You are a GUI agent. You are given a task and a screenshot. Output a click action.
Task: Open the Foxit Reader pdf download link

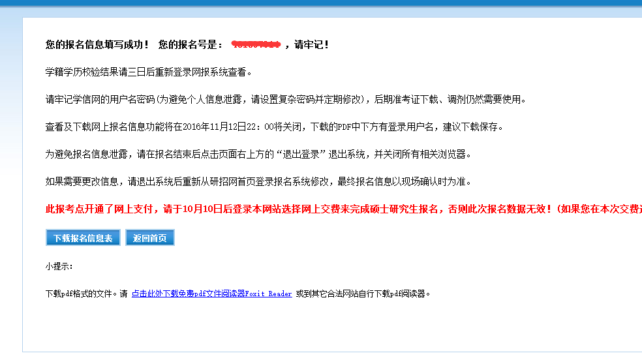tap(211, 294)
